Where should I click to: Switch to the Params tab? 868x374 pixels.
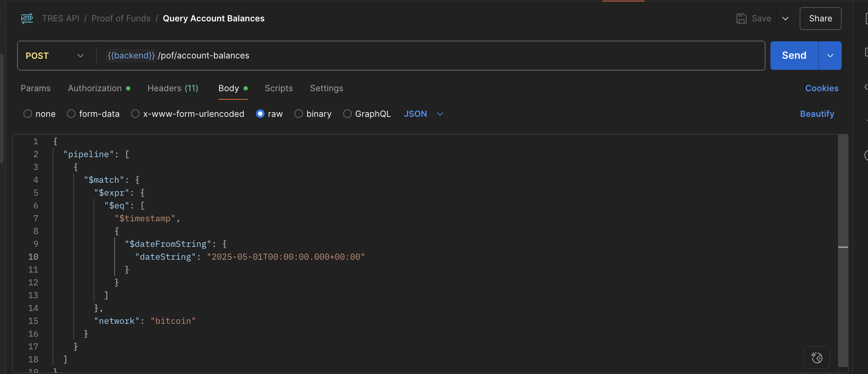tap(36, 88)
